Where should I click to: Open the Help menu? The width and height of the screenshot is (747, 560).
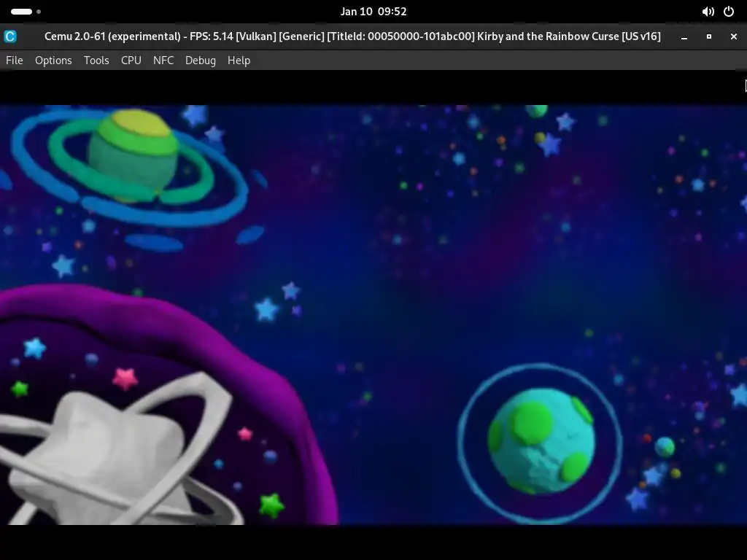coord(239,61)
